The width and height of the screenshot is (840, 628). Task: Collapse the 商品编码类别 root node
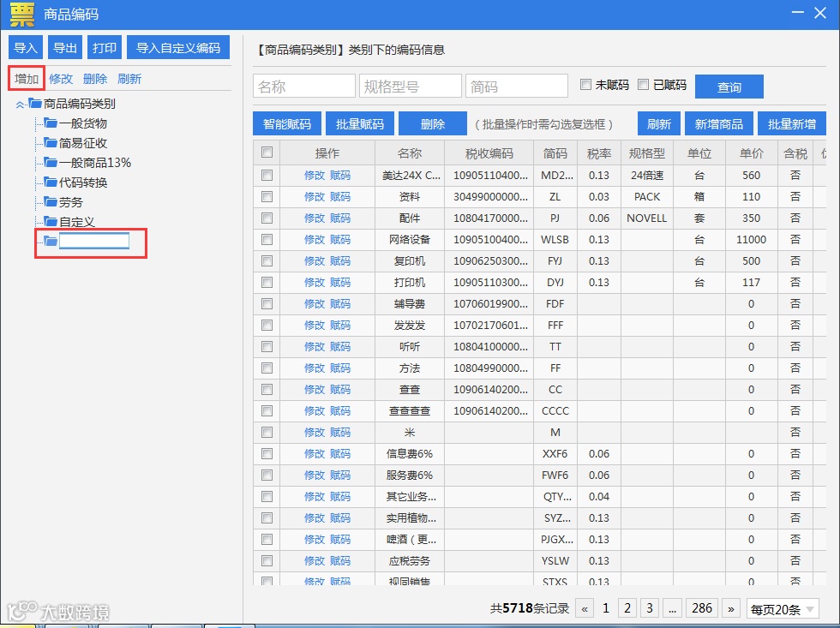click(20, 104)
